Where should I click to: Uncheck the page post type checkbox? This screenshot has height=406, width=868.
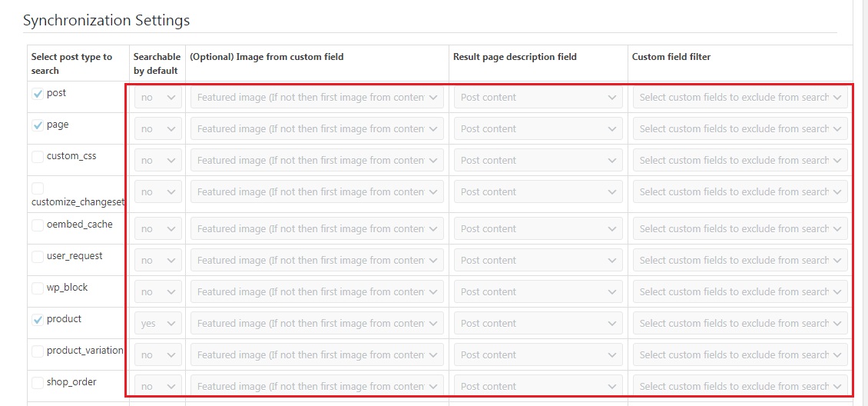coord(38,125)
